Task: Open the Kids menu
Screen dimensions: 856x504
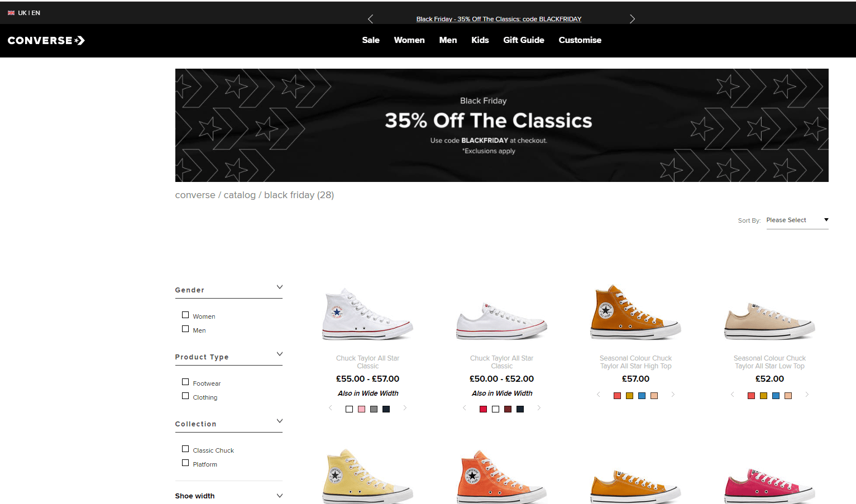Action: click(x=480, y=40)
